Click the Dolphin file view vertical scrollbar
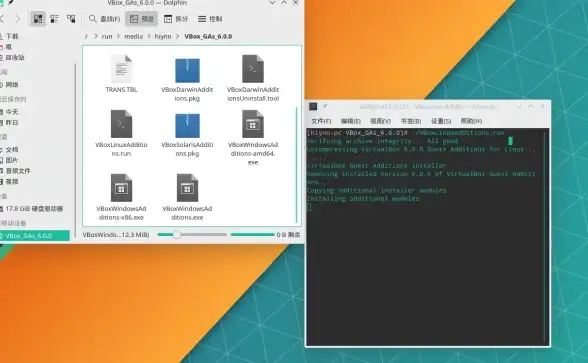Viewport: 588px width, 363px height. coord(297,165)
